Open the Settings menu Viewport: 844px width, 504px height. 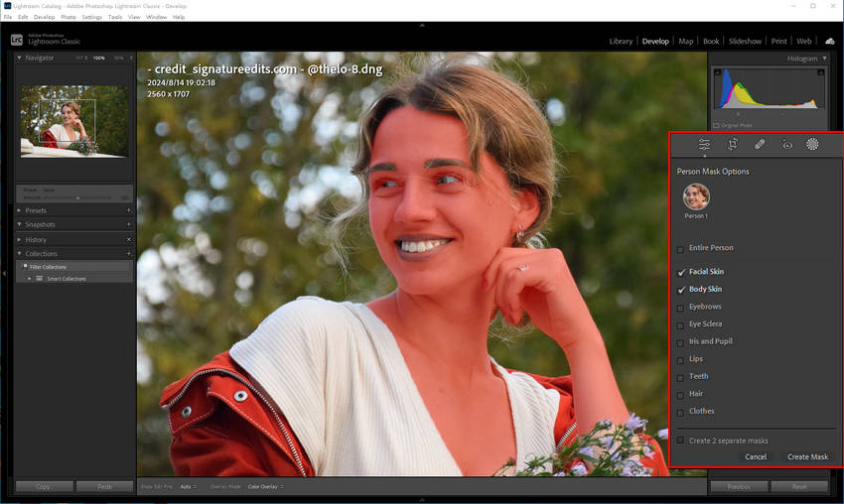click(92, 17)
